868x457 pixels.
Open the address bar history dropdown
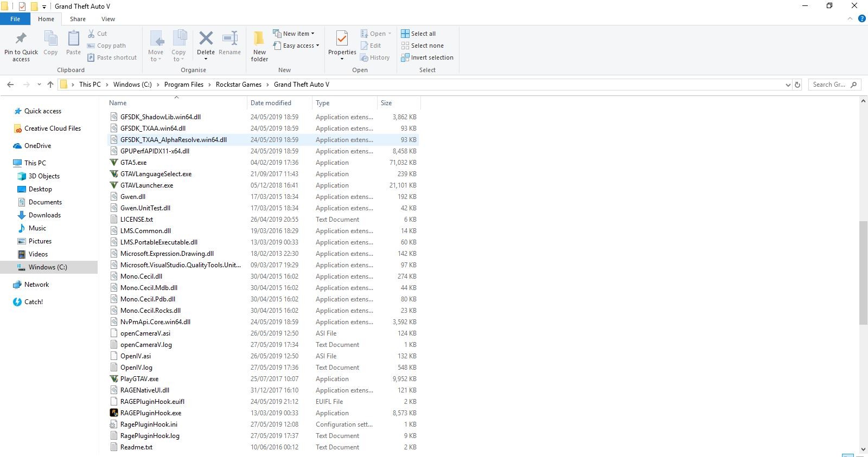788,85
